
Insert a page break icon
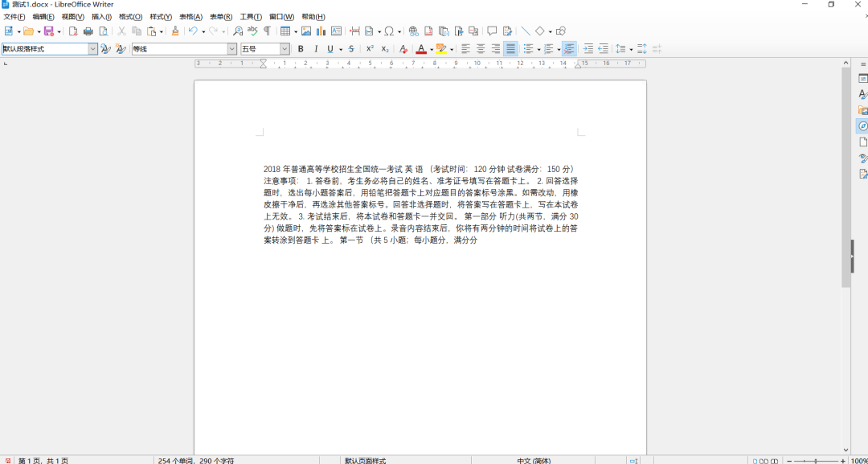click(x=354, y=31)
